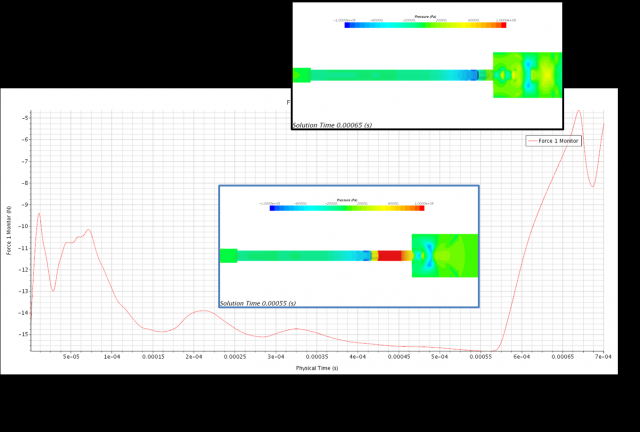This screenshot has height=432, width=640.
Task: Click the 0.00015 tick label on the time axis
Action: (153, 356)
